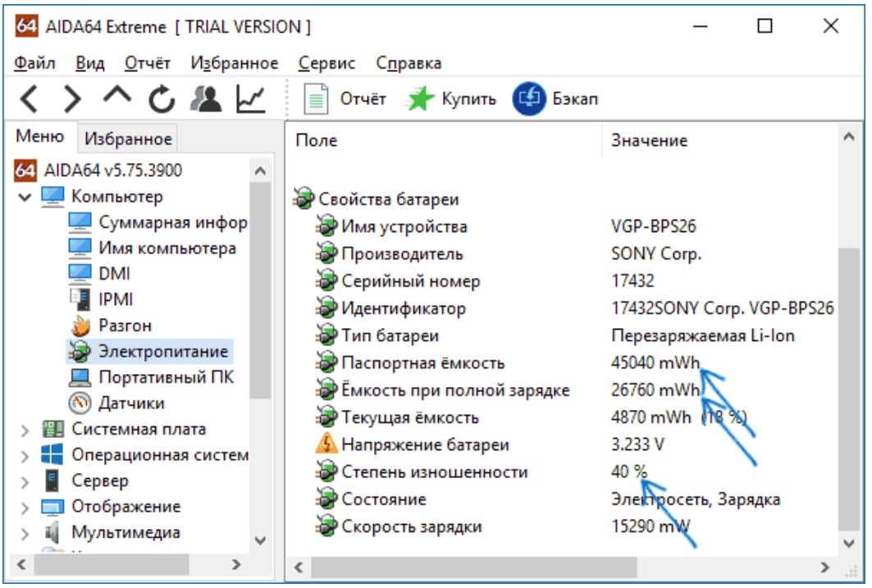Viewport: 872px width, 588px height.
Task: Open the graph chart toolbar icon
Action: 251,99
